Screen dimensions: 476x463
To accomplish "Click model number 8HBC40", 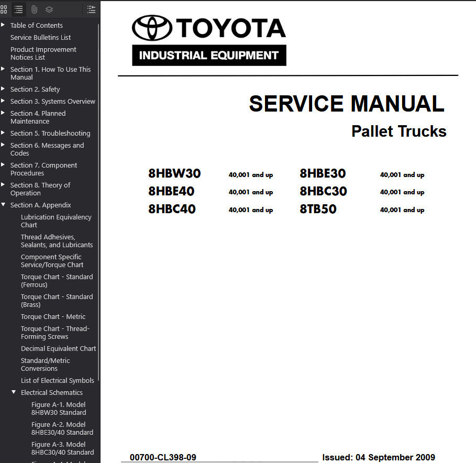I will tap(172, 209).
